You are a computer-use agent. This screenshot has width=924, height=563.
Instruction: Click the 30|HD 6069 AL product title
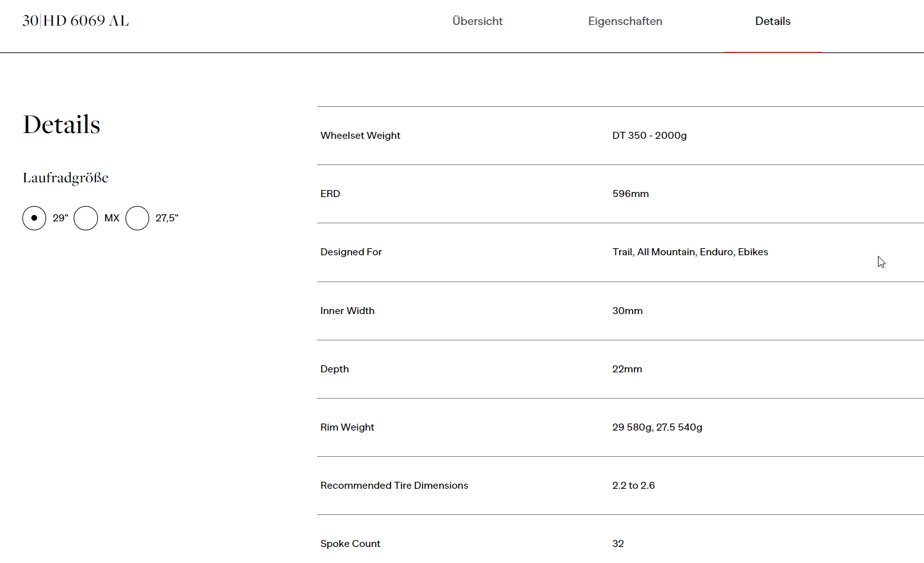76,20
